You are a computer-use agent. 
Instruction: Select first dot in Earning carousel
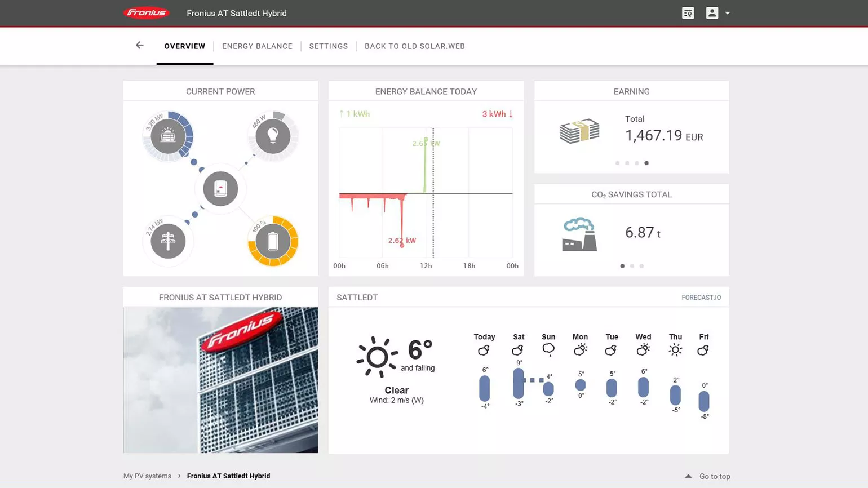[618, 163]
